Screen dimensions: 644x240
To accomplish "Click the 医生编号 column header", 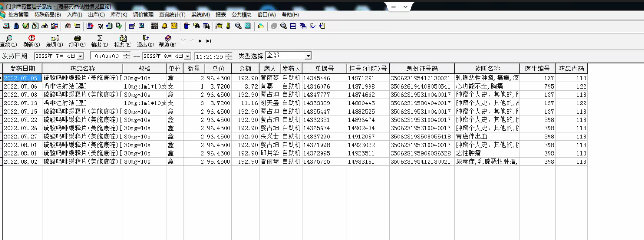I will tap(537, 69).
